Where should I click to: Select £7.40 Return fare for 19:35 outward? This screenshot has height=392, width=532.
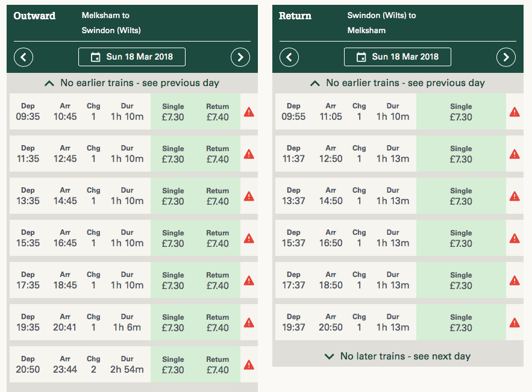217,322
